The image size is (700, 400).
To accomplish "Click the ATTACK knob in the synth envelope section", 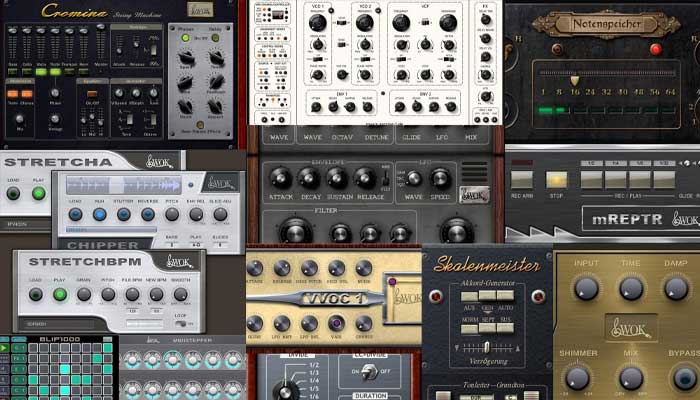I will [281, 179].
